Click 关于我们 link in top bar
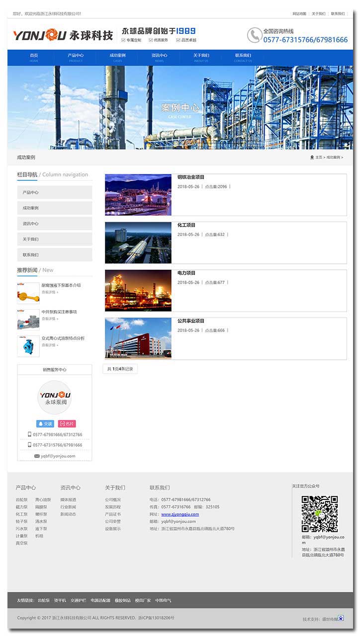The width and height of the screenshot is (363, 644). click(319, 14)
